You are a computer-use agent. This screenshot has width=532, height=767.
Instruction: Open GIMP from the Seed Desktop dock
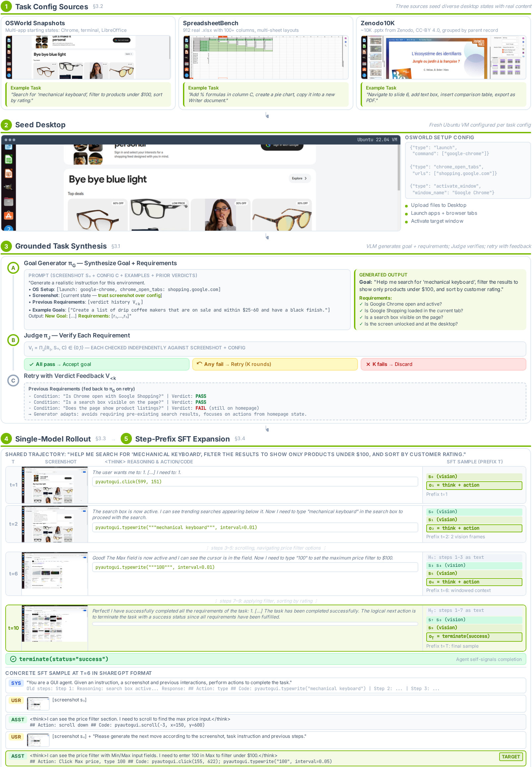9,187
